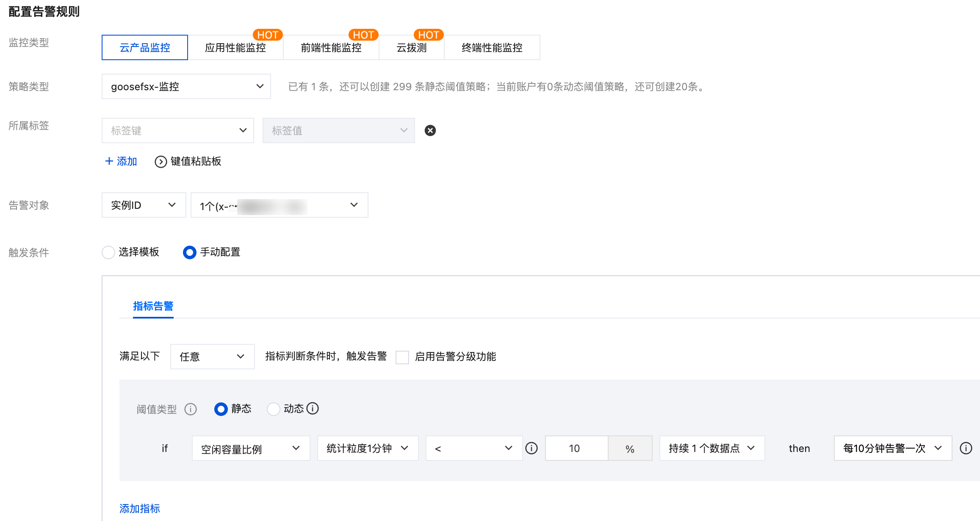This screenshot has height=521, width=980.
Task: Open the 指标告警 tab
Action: click(x=153, y=306)
